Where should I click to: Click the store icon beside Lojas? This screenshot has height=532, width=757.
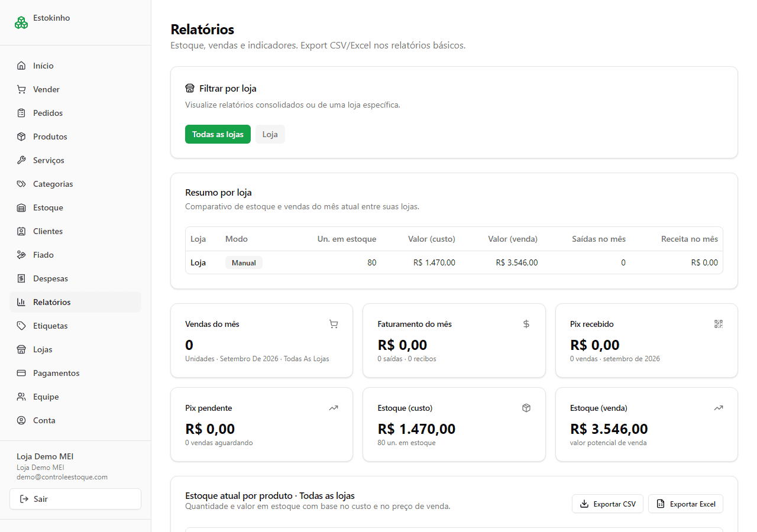(21, 349)
